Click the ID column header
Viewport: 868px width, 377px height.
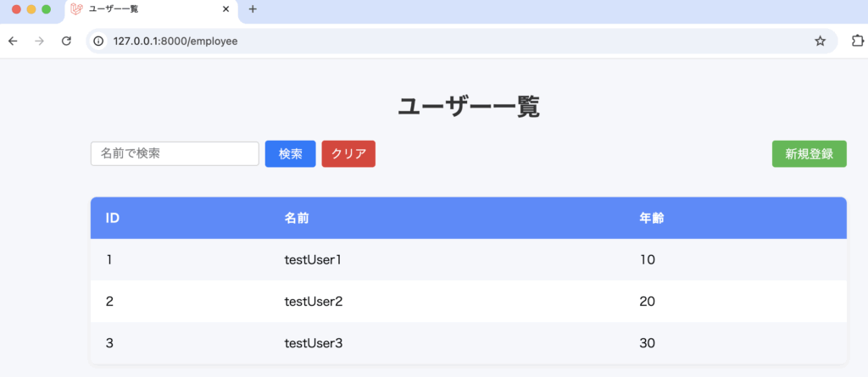pyautogui.click(x=112, y=219)
